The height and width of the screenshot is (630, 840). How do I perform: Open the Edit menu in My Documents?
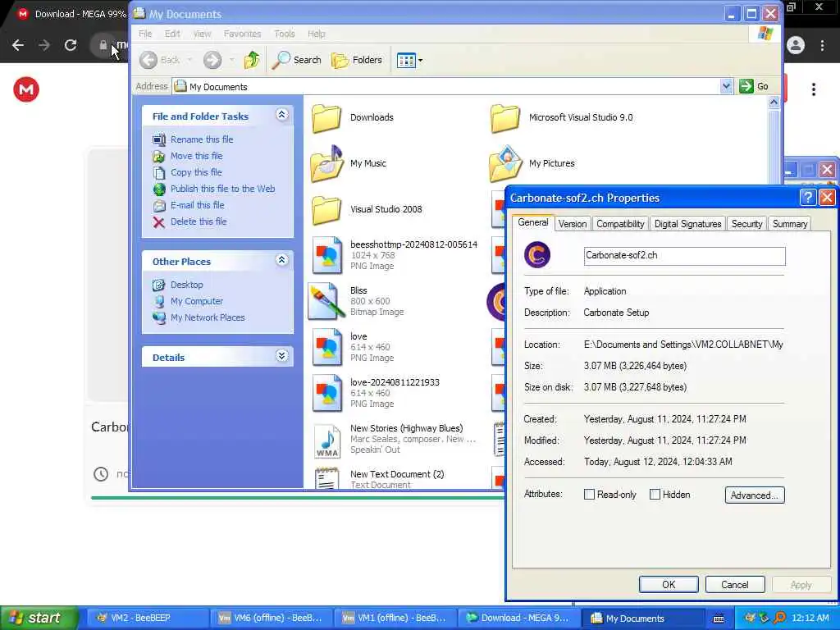[172, 34]
